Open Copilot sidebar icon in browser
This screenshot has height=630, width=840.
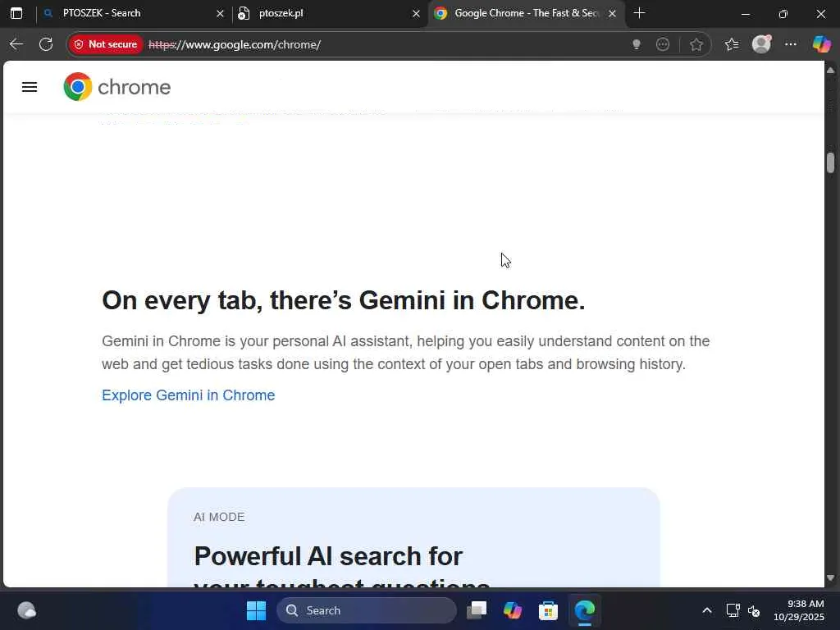pyautogui.click(x=821, y=44)
